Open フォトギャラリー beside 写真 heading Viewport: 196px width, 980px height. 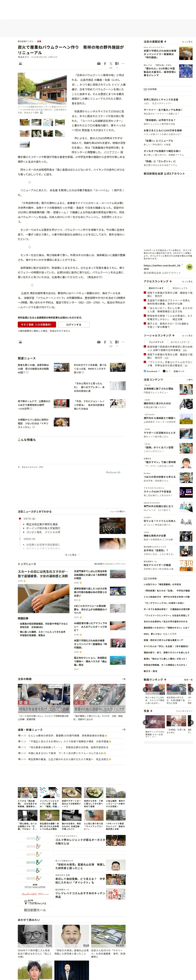pyautogui.click(x=184, y=711)
